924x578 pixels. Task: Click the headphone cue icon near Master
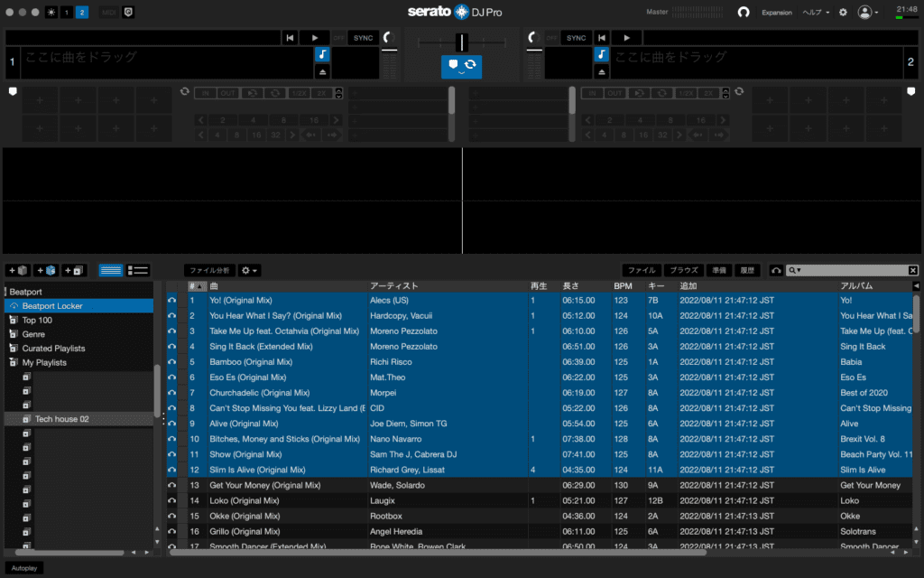click(744, 12)
